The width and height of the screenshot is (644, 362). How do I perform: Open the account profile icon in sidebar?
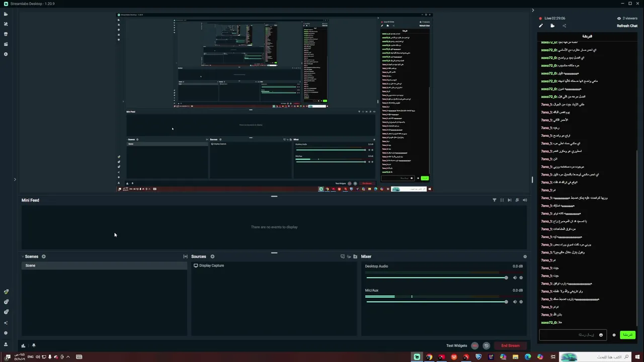point(6,344)
